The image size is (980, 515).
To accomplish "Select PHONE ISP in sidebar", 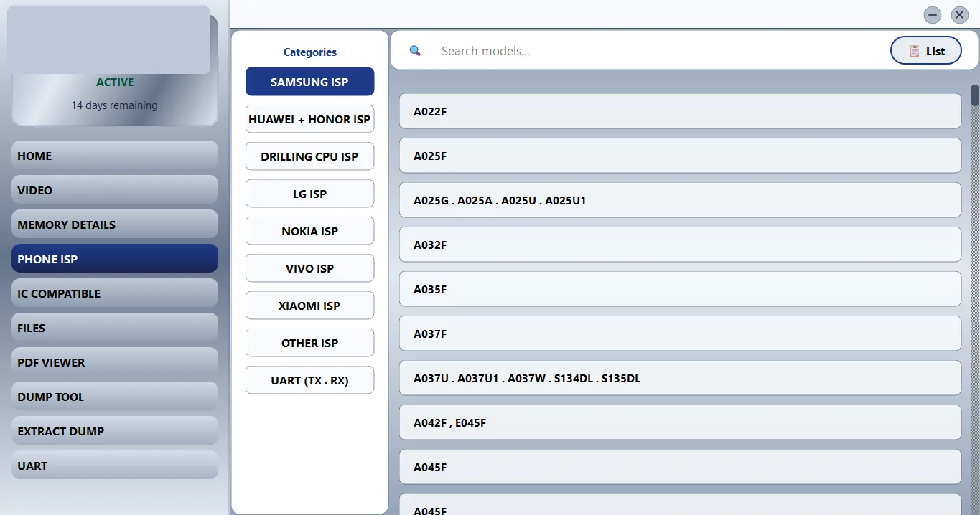I will coord(115,259).
